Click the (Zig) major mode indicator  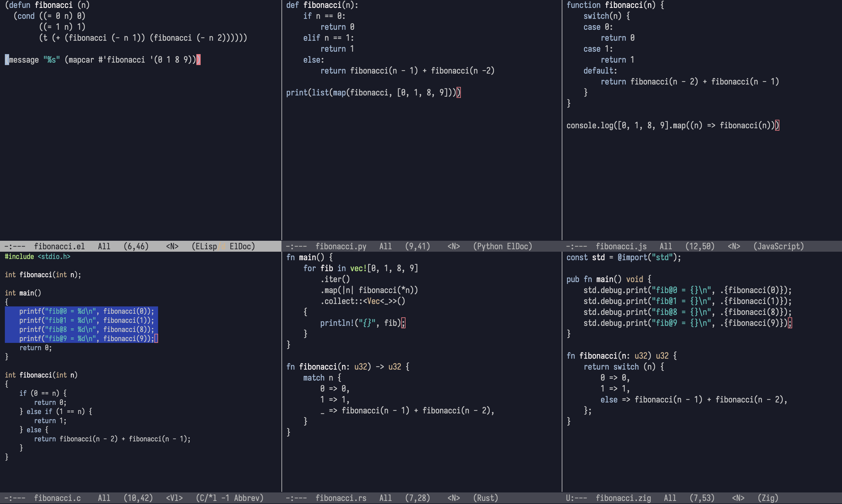pyautogui.click(x=768, y=498)
